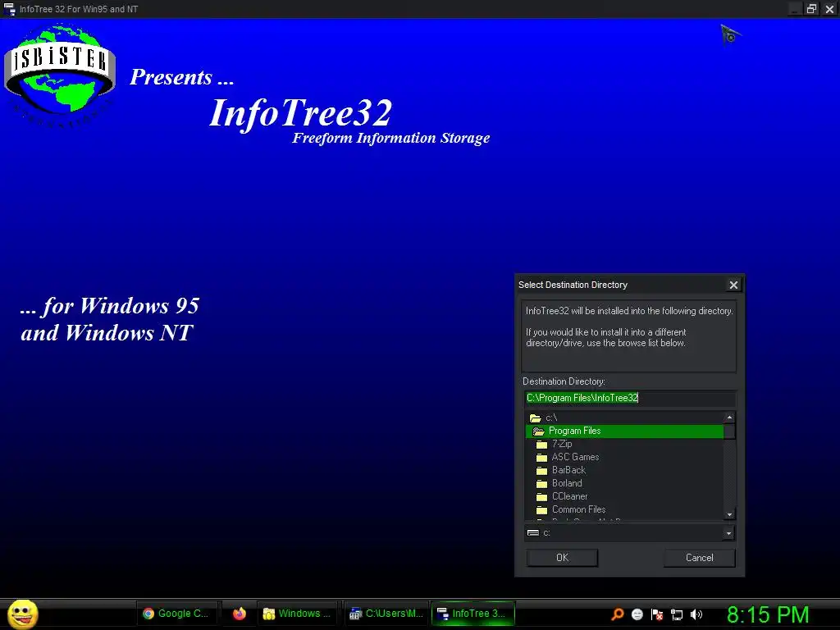Close the Select Destination Directory dialog

(733, 285)
